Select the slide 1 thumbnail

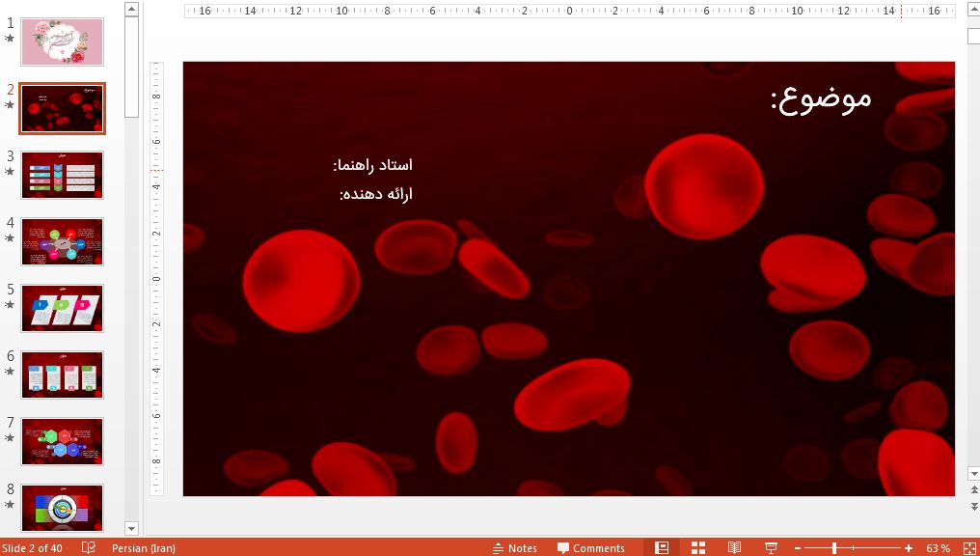tap(62, 42)
